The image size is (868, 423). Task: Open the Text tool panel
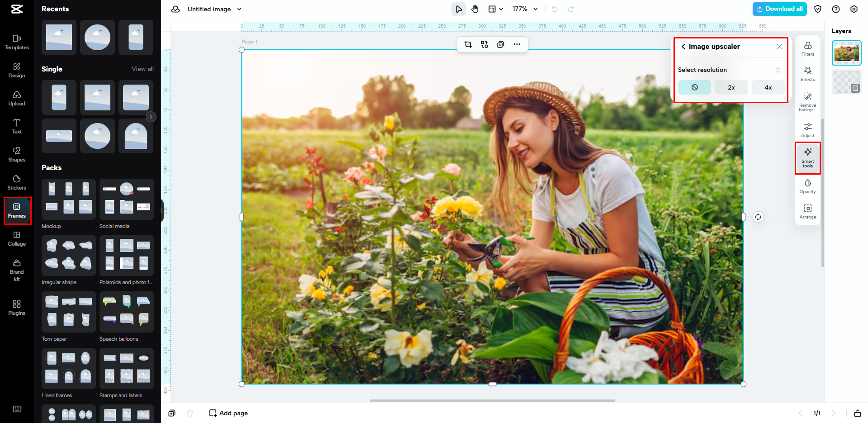click(x=16, y=127)
